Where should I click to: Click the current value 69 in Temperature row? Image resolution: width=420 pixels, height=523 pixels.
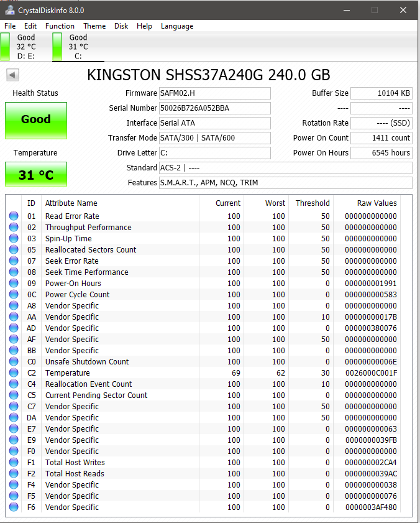click(236, 373)
